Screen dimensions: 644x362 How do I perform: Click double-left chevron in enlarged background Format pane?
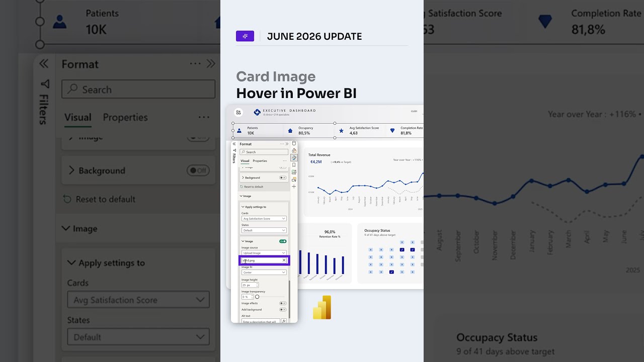coord(44,64)
